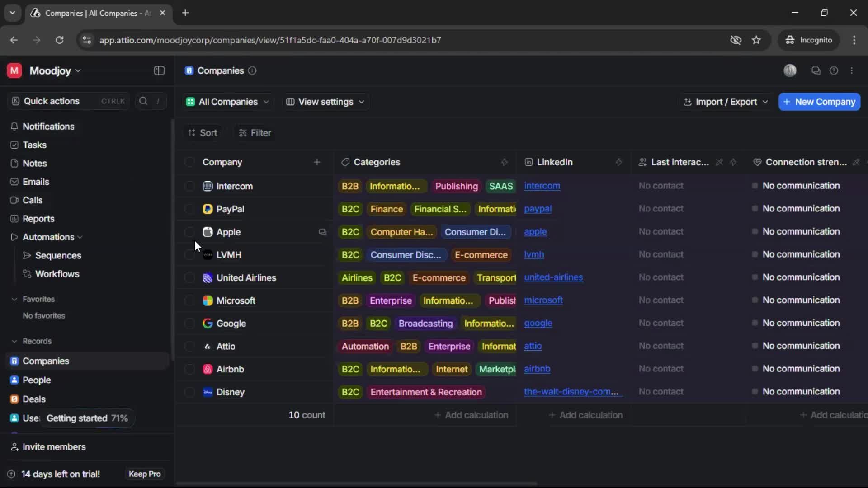The width and height of the screenshot is (868, 488).
Task: Switch to the All Companies view selector
Action: 227,102
